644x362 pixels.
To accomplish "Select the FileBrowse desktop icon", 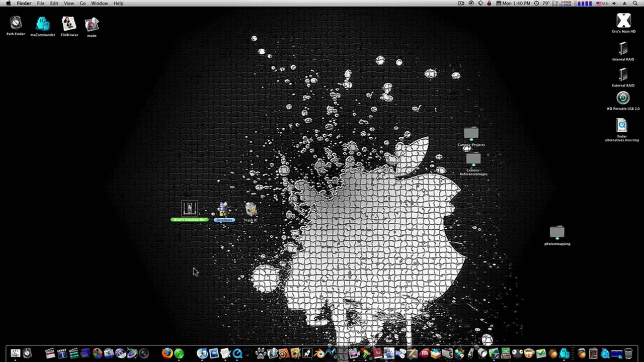I will [68, 24].
